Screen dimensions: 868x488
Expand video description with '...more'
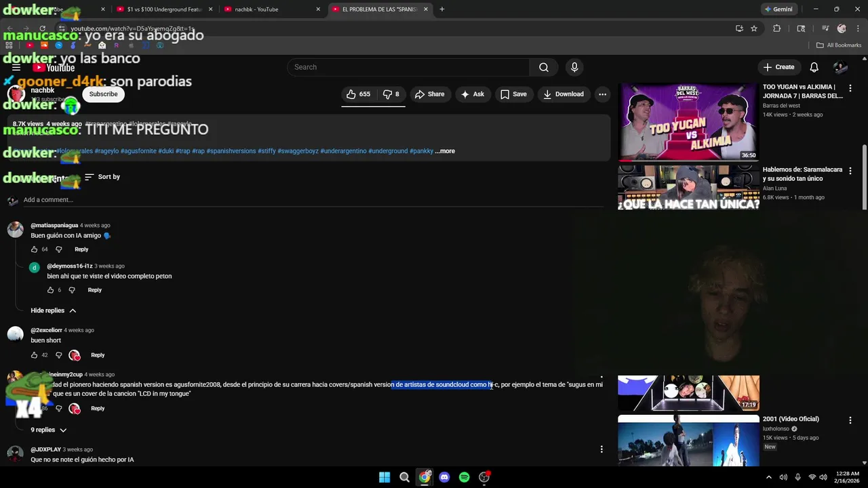click(445, 151)
